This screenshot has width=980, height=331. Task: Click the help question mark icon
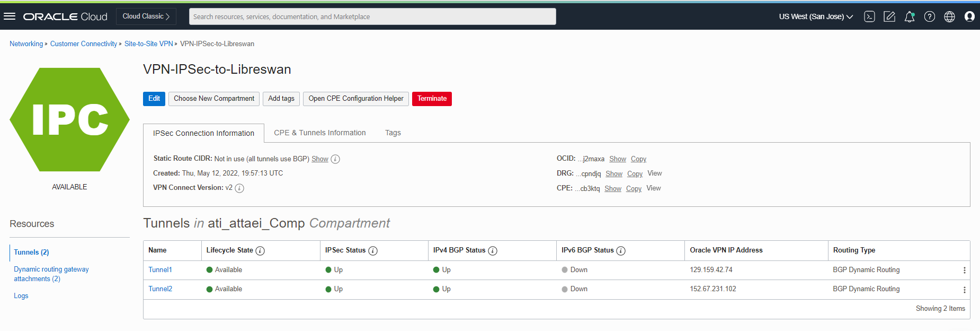(x=930, y=16)
